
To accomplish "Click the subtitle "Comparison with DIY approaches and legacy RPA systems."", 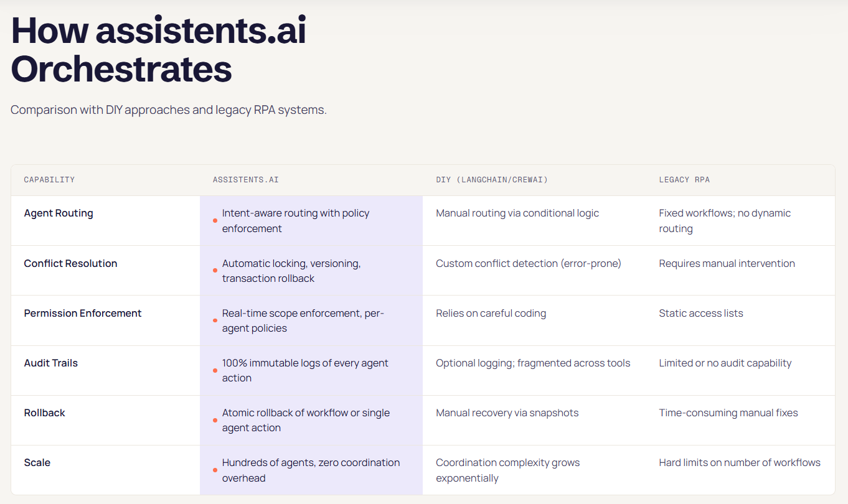I will click(169, 110).
